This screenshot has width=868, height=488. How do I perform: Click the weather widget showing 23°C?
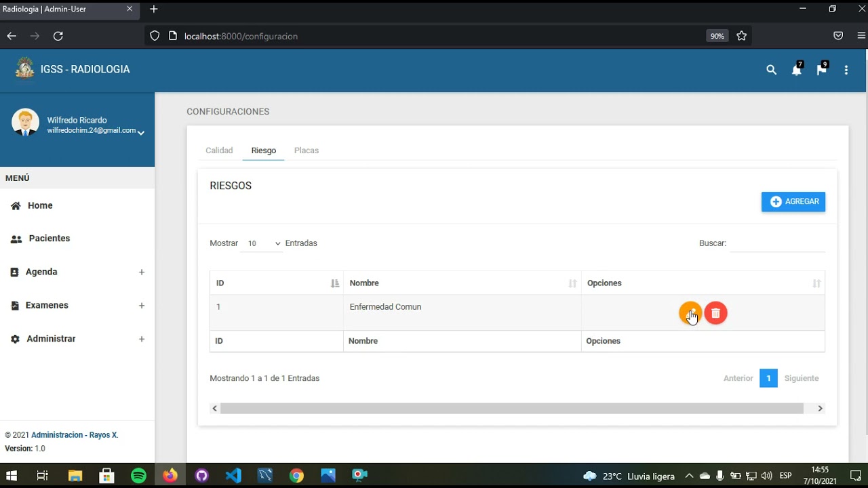pos(629,476)
